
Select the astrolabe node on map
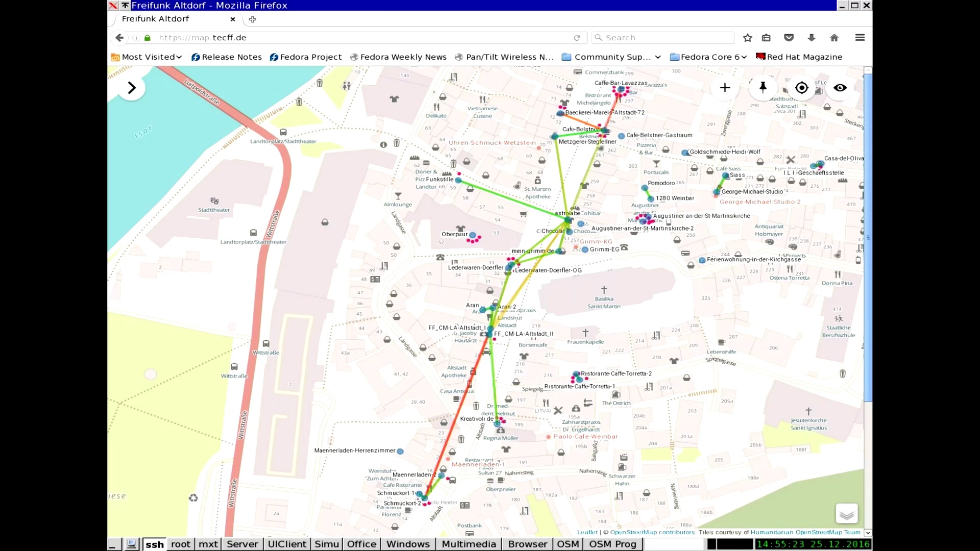pos(568,220)
